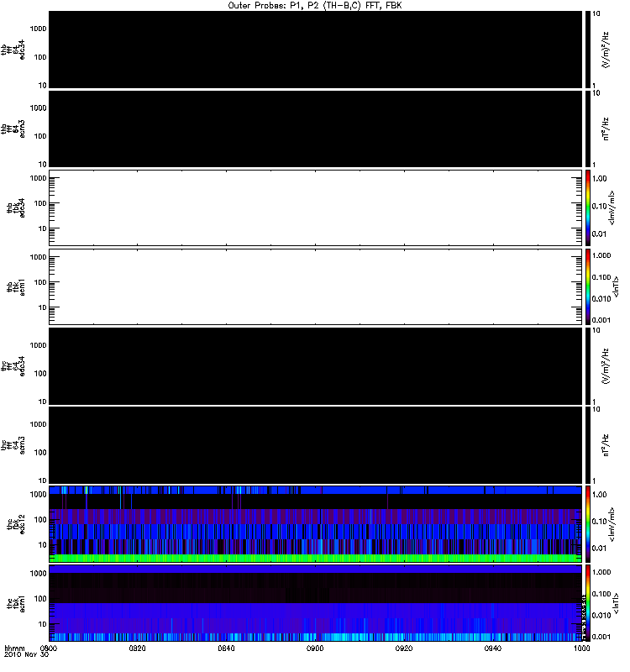Viewport: 630px width, 672px height.
Task: Click the thb fbk edc34 rainbow color bar
Action: point(588,207)
